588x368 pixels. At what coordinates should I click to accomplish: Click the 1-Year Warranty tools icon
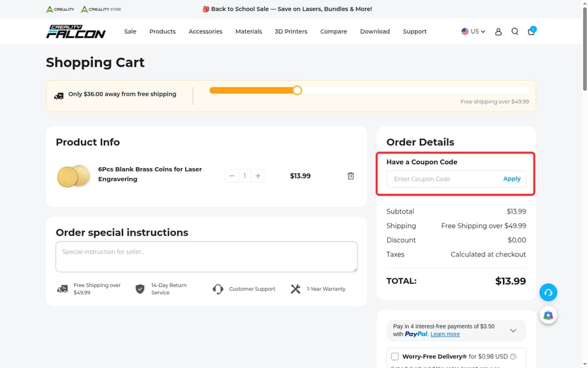[x=295, y=289]
